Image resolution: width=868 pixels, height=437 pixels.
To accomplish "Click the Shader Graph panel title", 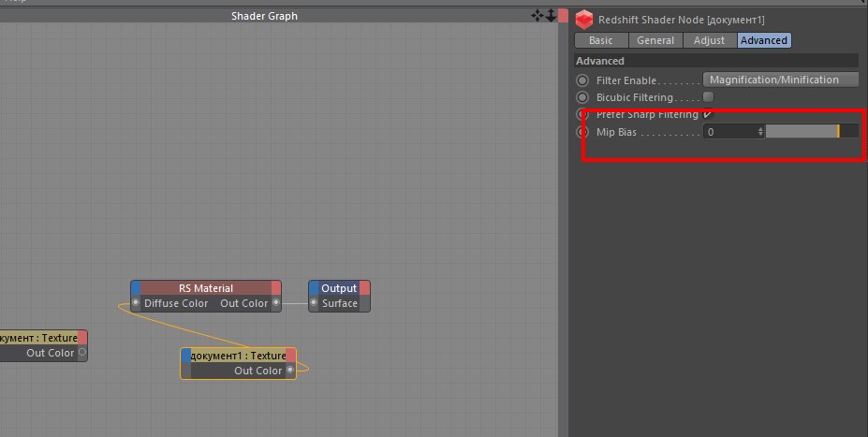I will [265, 16].
